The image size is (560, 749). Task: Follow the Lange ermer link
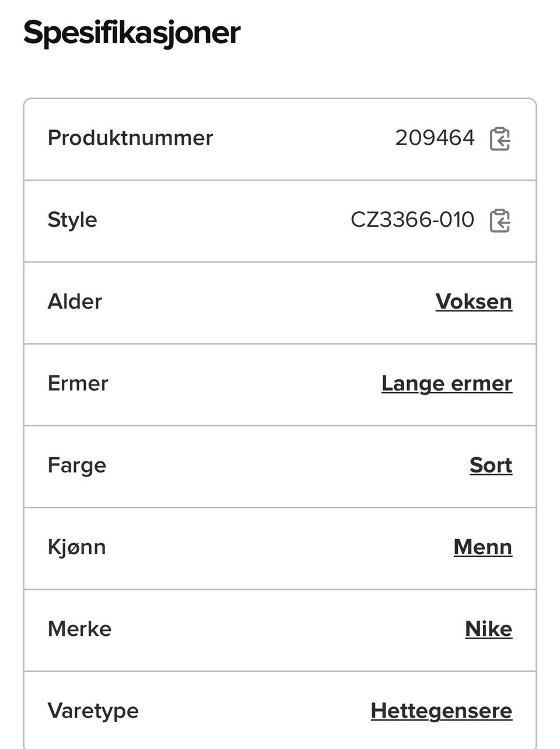(x=447, y=383)
